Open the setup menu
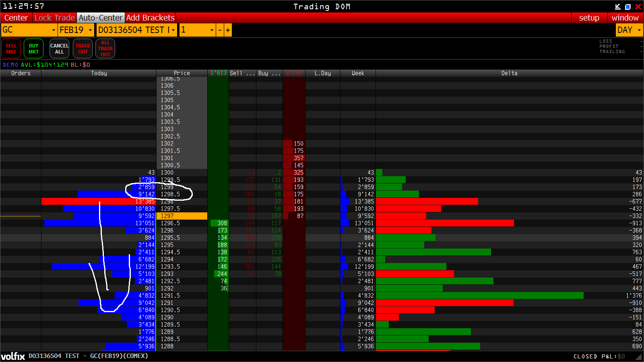The height and width of the screenshot is (362, 644). 589,18
